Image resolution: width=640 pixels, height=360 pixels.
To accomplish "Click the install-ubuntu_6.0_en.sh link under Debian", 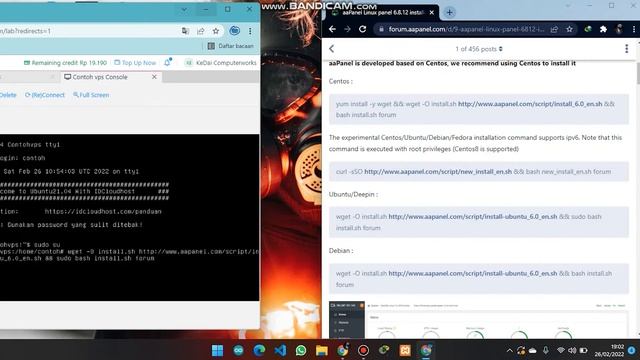I will [473, 273].
